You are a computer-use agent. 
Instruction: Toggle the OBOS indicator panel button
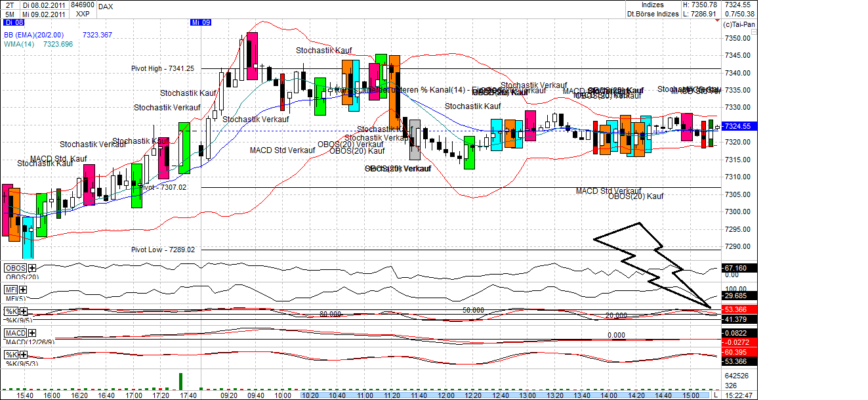pyautogui.click(x=16, y=267)
